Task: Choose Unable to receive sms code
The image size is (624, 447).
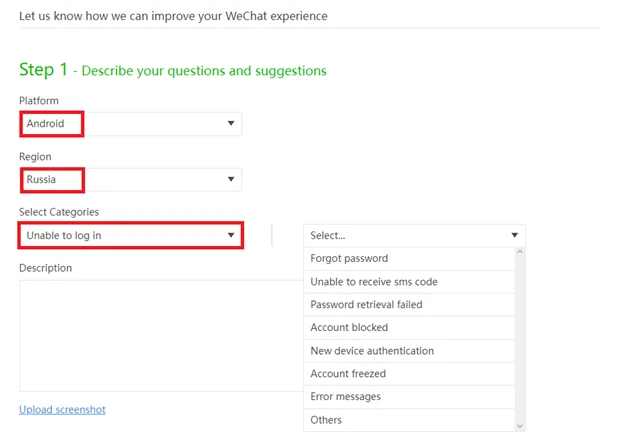Action: point(409,282)
